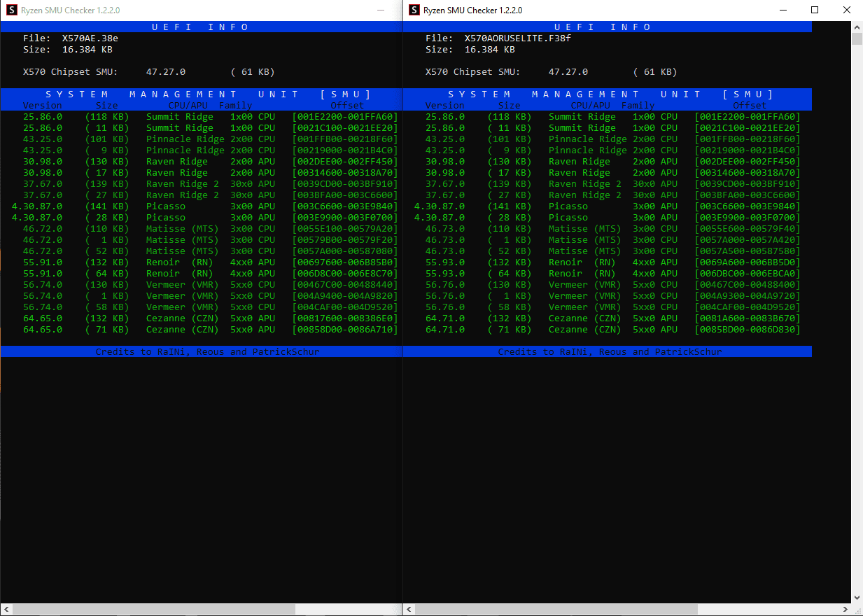This screenshot has height=616, width=863.
Task: Minimize the left Ryzen SMU Checker window
Action: click(381, 10)
